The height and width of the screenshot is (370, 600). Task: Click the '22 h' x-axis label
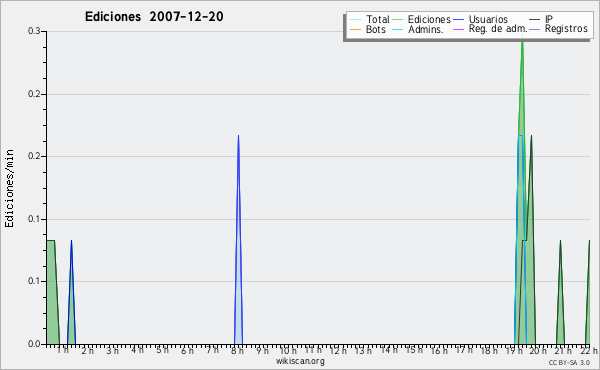(589, 350)
